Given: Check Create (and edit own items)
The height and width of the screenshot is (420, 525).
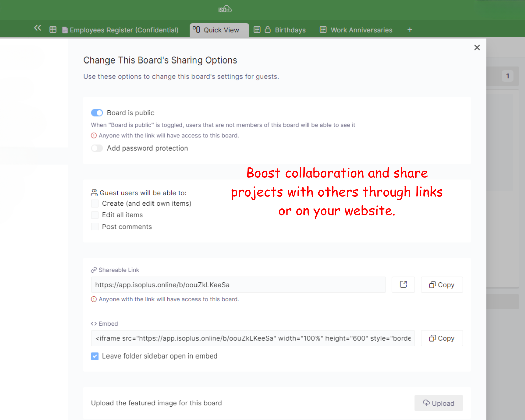Looking at the screenshot, I should [95, 204].
